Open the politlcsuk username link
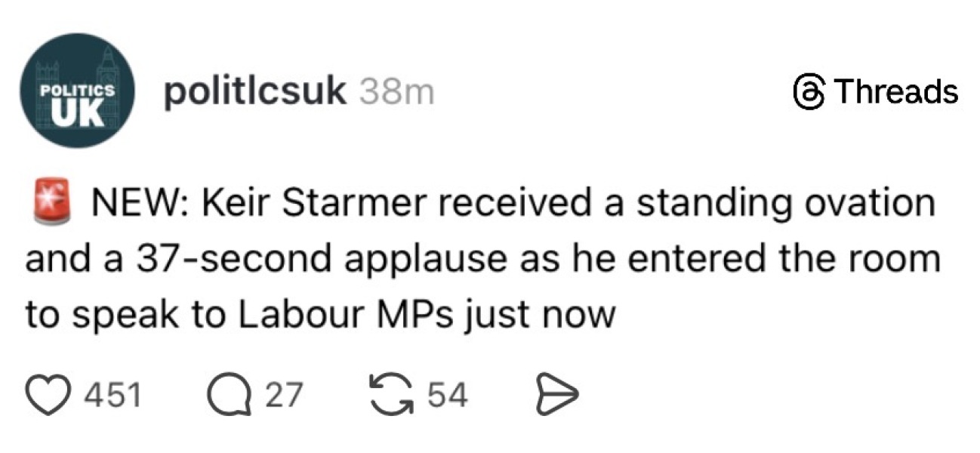This screenshot has width=980, height=453. [255, 92]
